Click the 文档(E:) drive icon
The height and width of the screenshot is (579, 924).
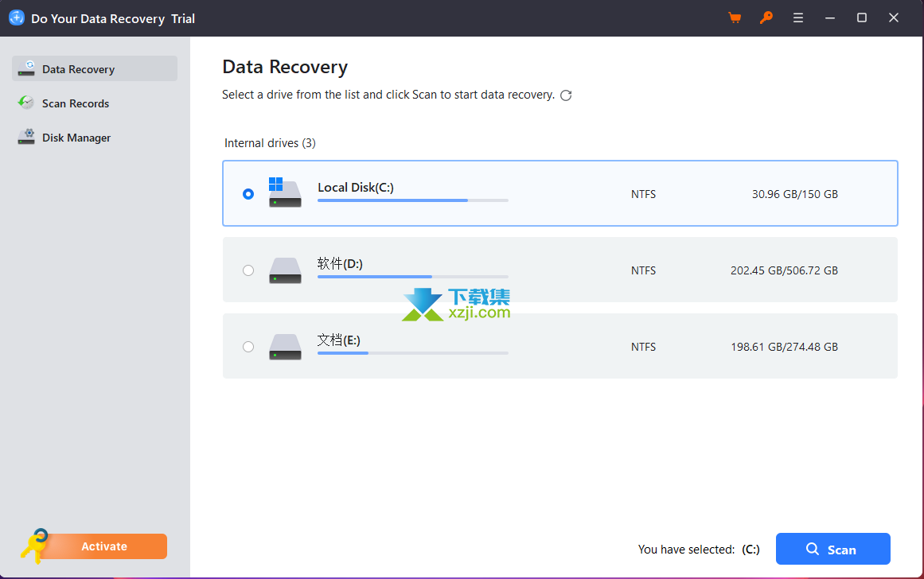[x=285, y=347]
